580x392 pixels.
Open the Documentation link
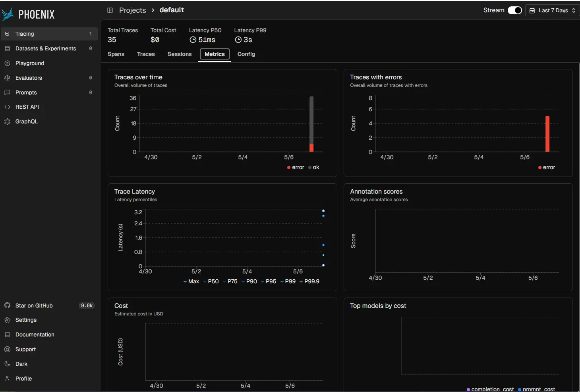coord(49,334)
